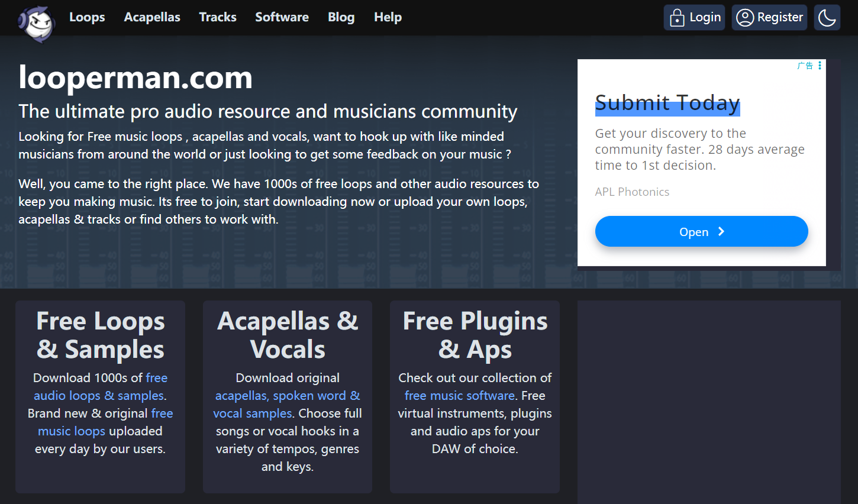Click acapellas, spoken word & vocal samples link
This screenshot has height=504, width=858.
(287, 395)
